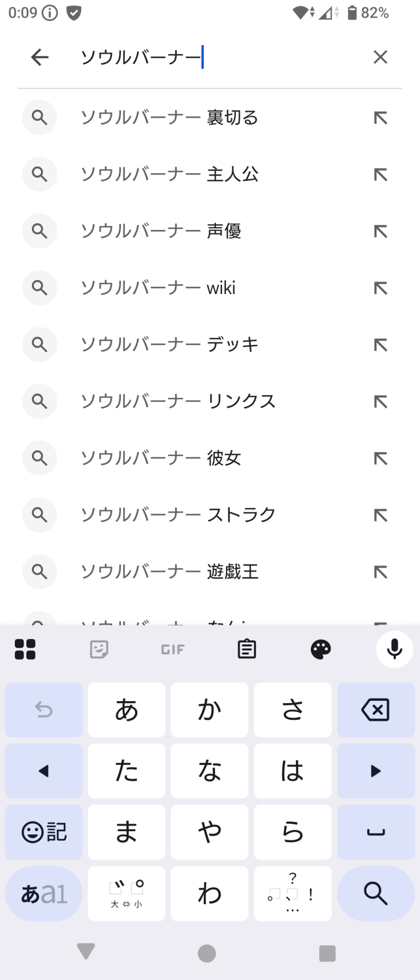Insert 裏切る suggestion into search box
The height and width of the screenshot is (980, 420).
coord(380,118)
